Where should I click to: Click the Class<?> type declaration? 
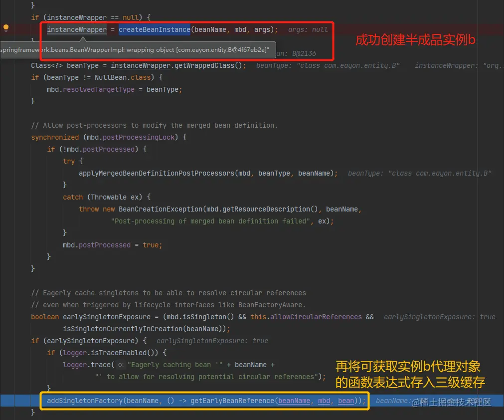coord(47,66)
